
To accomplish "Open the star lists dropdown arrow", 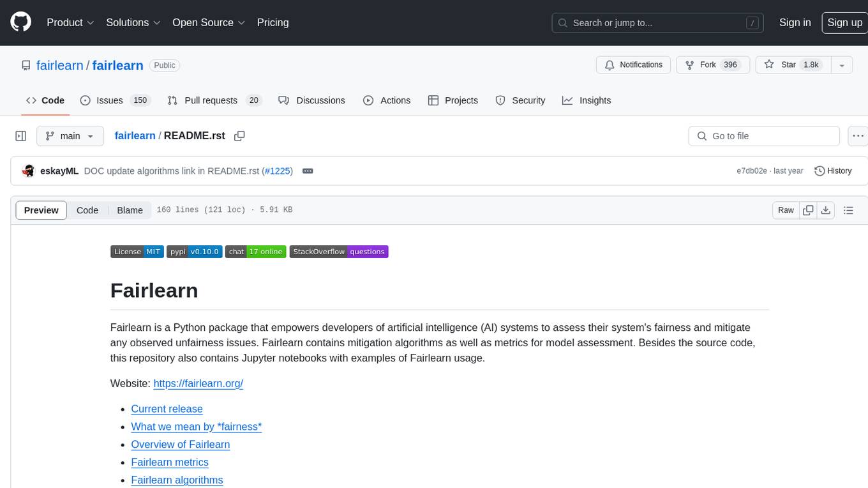I will point(842,65).
